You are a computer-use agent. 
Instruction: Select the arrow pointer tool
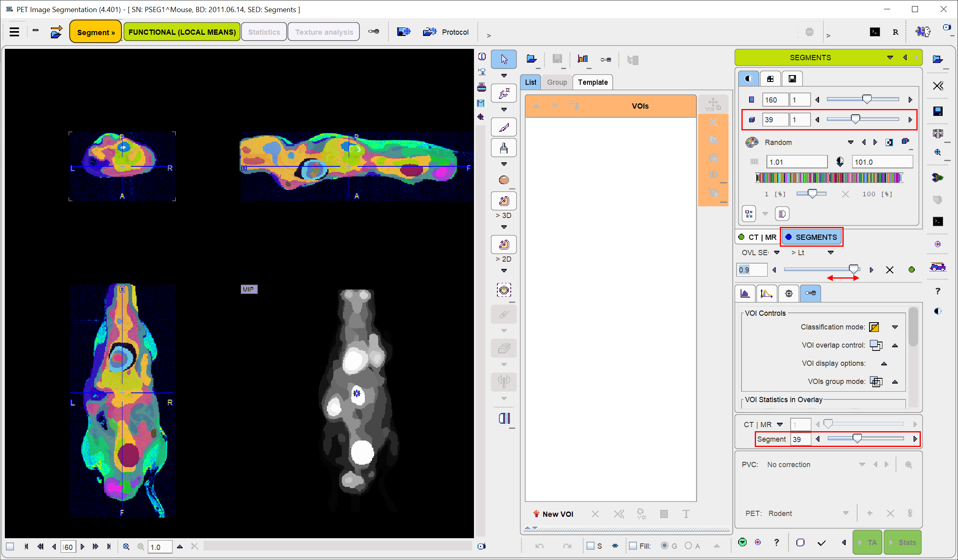point(503,59)
